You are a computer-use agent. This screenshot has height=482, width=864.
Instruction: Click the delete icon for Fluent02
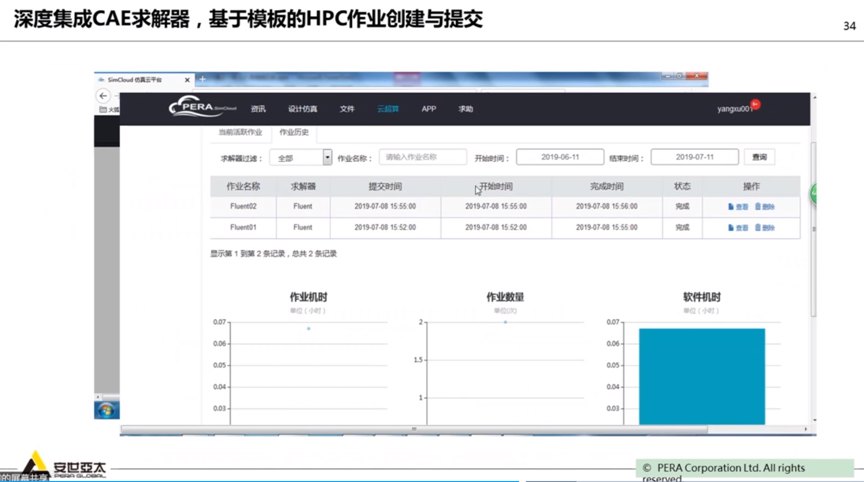(x=764, y=206)
